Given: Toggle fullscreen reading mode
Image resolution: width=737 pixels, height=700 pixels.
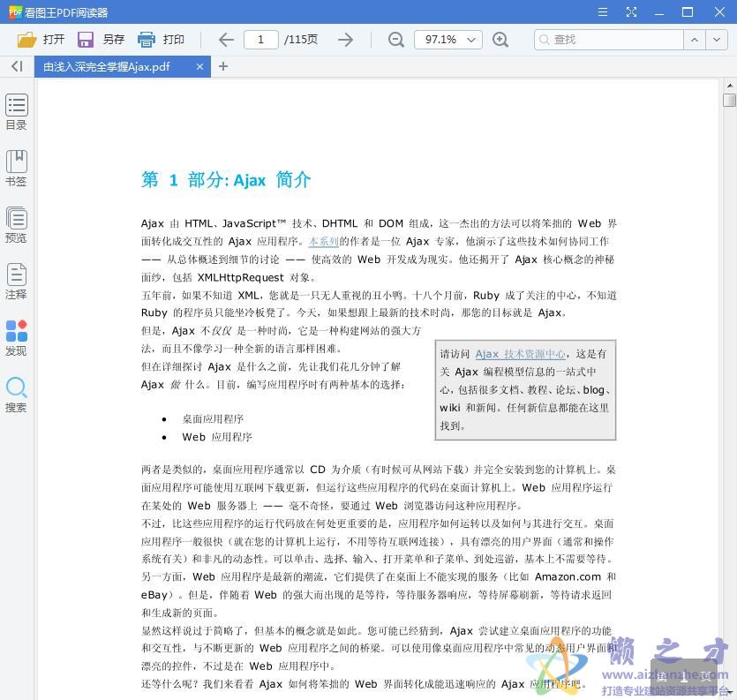Looking at the screenshot, I should pos(630,12).
